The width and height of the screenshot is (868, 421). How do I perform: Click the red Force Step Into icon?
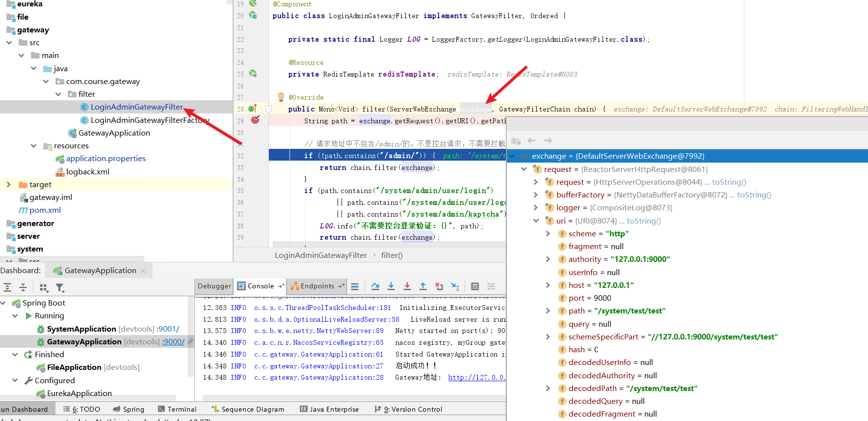click(x=407, y=286)
